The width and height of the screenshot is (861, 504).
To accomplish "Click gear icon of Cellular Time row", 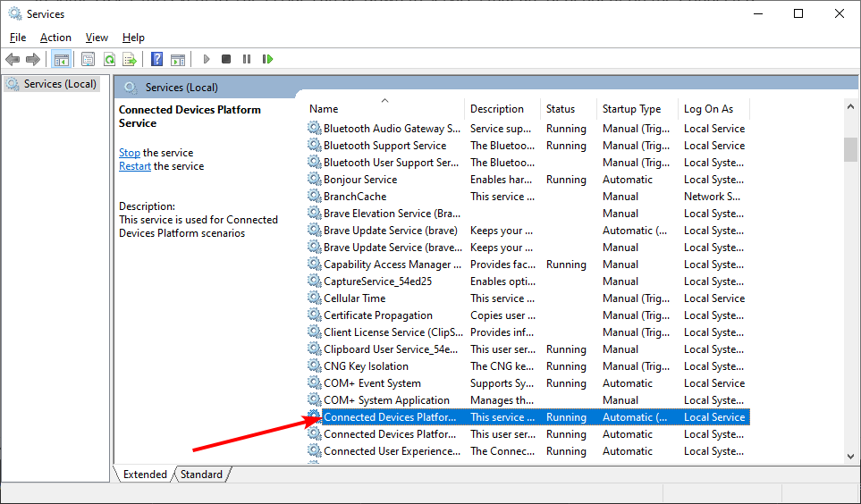I will 314,298.
